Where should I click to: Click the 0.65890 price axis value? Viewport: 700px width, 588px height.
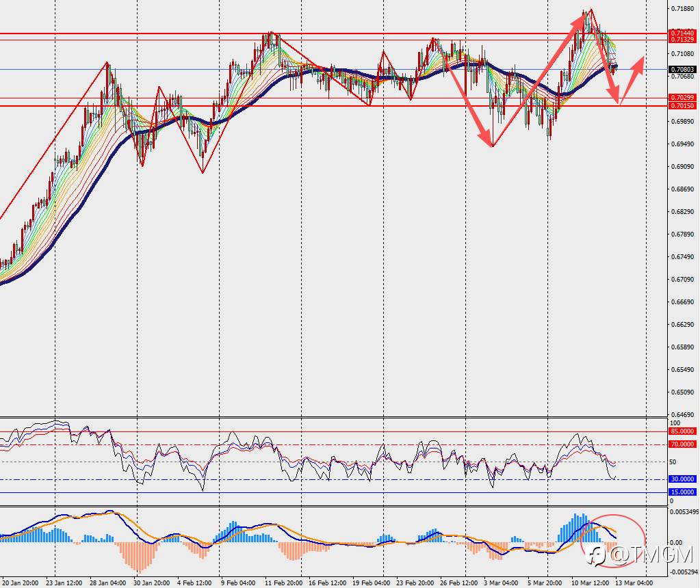click(683, 347)
